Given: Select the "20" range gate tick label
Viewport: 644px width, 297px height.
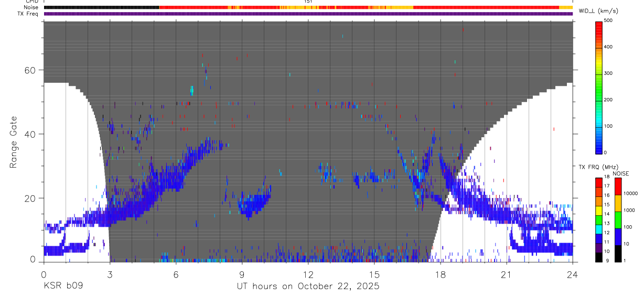Looking at the screenshot, I should tap(30, 199).
